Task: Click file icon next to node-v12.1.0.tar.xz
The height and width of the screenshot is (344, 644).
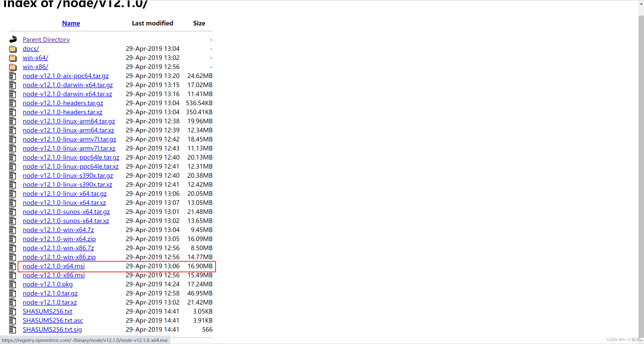Action: [x=13, y=302]
